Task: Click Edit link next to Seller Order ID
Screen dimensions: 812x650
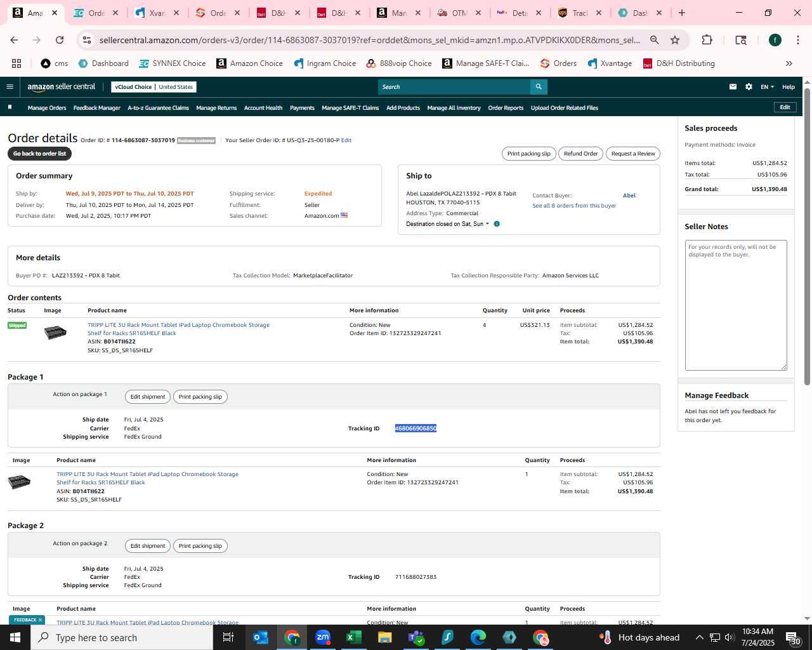Action: (346, 140)
